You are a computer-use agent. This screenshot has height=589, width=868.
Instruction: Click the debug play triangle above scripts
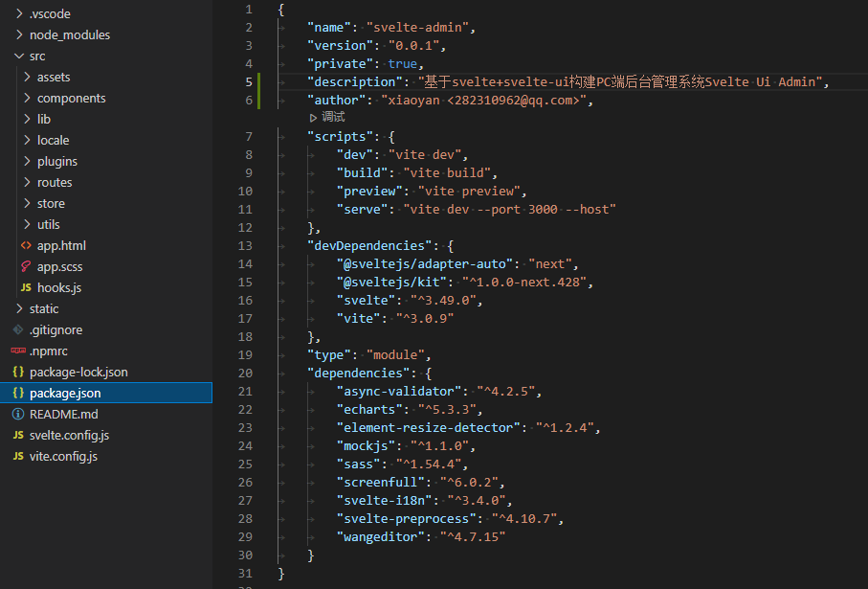click(313, 118)
